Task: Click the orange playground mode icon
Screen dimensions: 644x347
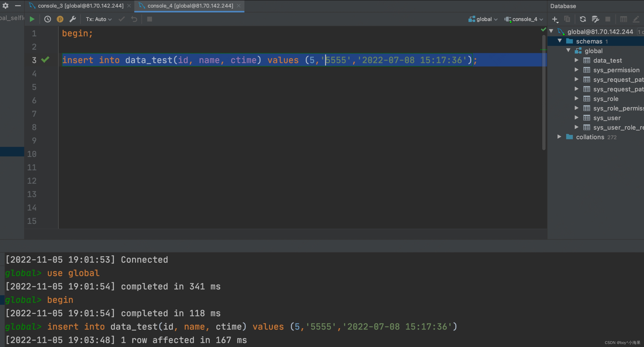Action: pos(60,19)
